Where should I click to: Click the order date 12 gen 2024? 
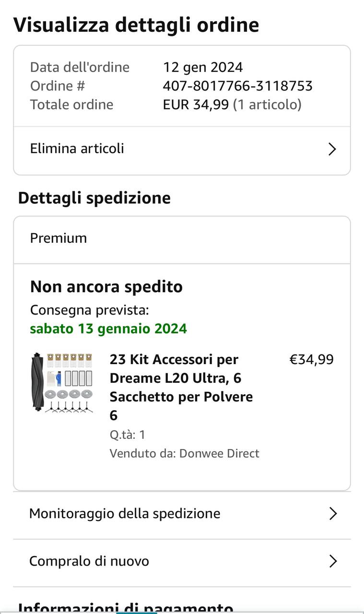(x=203, y=67)
